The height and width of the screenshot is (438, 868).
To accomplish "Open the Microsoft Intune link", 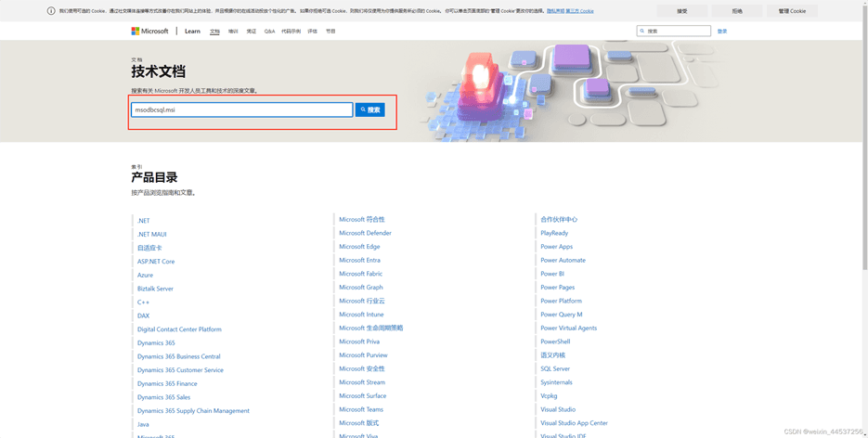I will click(361, 315).
